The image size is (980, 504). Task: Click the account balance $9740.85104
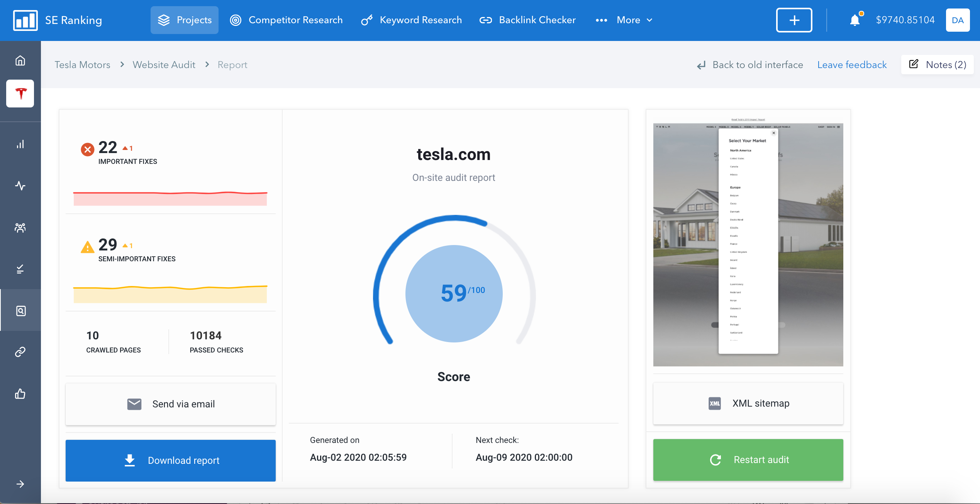click(x=905, y=20)
